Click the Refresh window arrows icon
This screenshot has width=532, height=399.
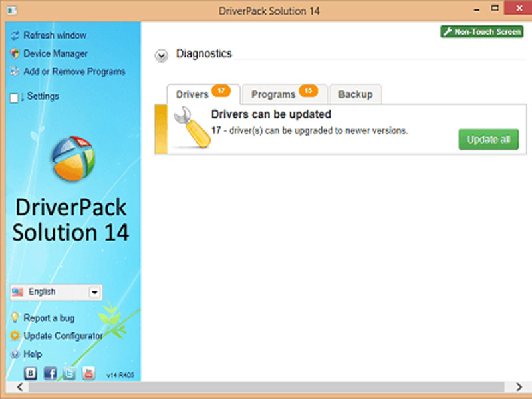[x=15, y=35]
